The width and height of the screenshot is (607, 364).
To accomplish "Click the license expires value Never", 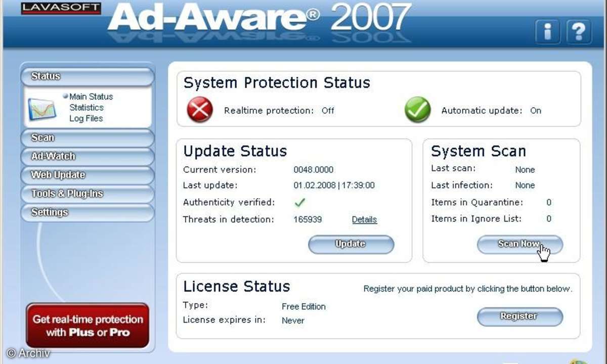I will (x=293, y=321).
